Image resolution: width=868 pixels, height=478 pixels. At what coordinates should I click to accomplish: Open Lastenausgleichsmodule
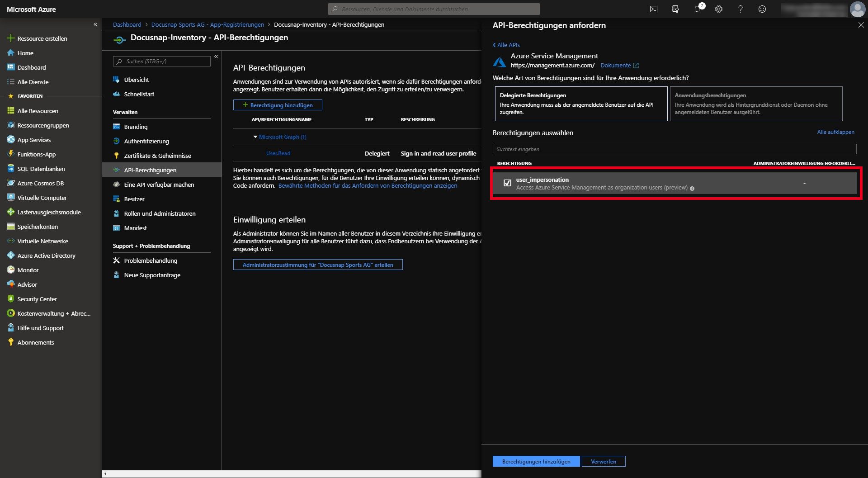tap(49, 212)
